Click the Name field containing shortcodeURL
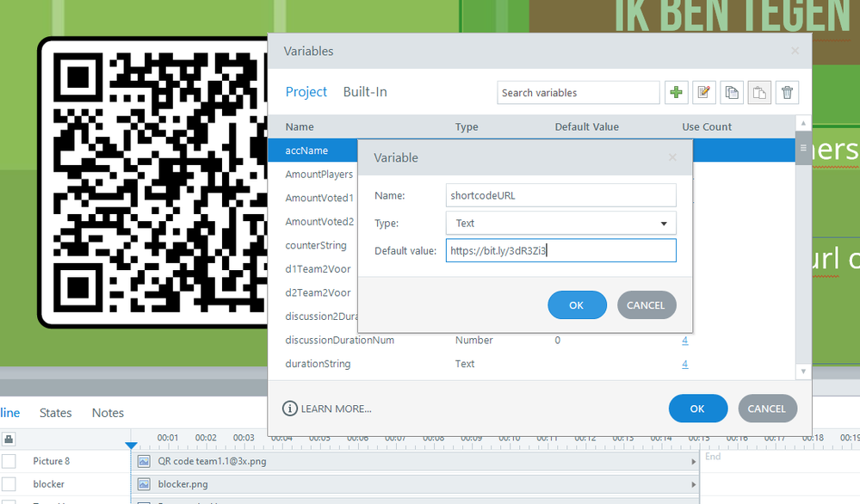860x504 pixels. click(x=560, y=195)
